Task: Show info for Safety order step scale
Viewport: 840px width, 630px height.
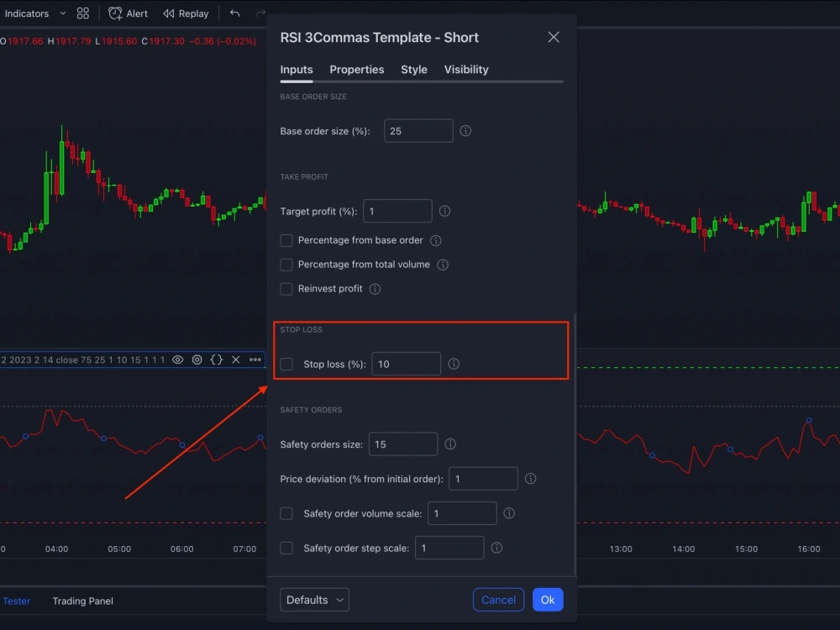Action: pyautogui.click(x=496, y=548)
